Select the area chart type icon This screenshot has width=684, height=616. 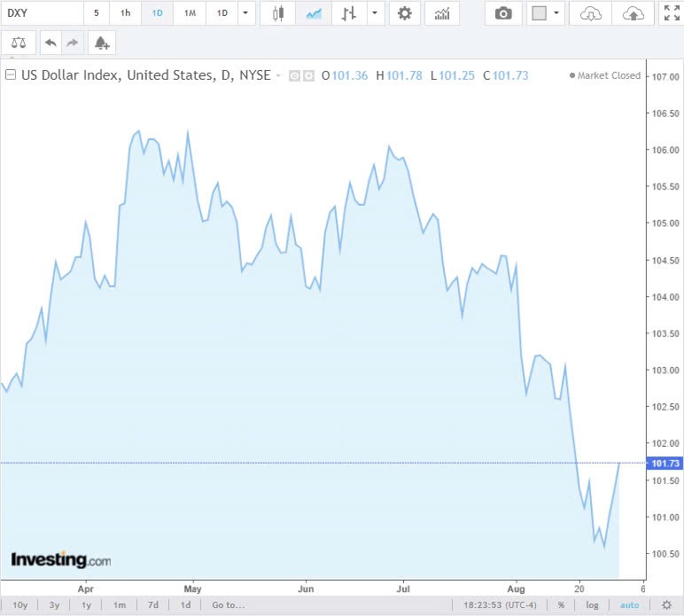click(x=314, y=13)
